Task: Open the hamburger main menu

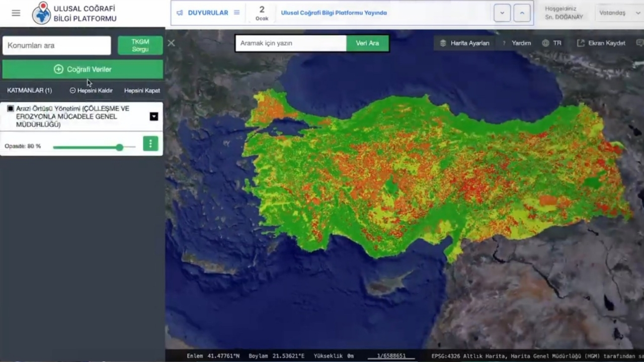Action: (x=16, y=13)
